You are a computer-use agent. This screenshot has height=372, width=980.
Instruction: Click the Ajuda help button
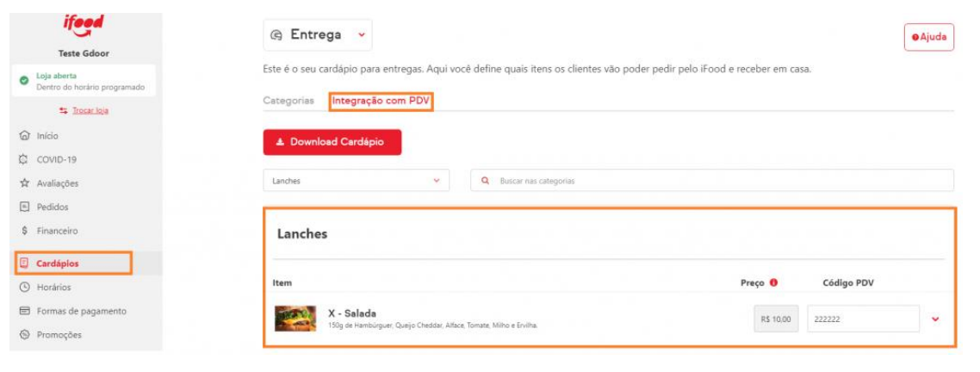(928, 37)
